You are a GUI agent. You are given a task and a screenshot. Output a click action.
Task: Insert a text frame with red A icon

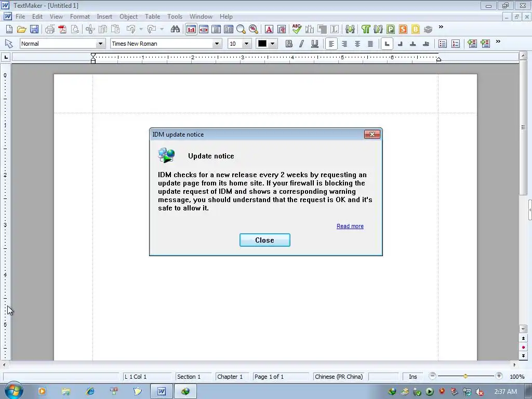coord(269,29)
